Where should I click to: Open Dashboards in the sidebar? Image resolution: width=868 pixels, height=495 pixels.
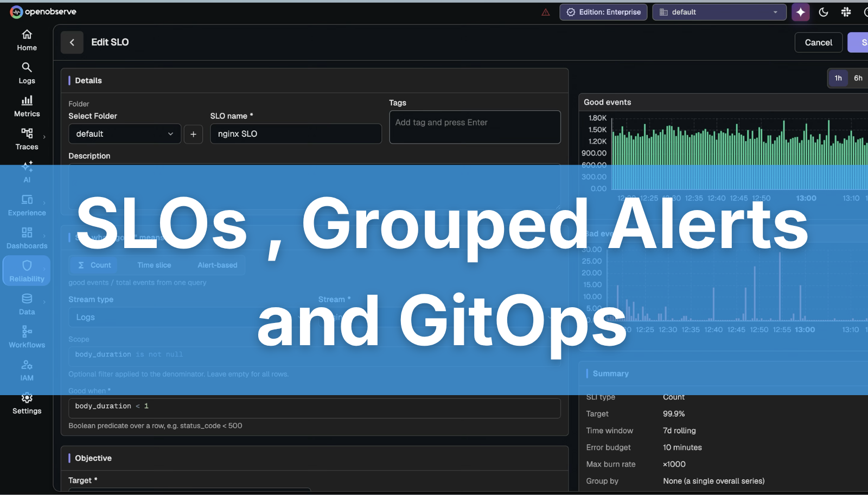coord(27,239)
